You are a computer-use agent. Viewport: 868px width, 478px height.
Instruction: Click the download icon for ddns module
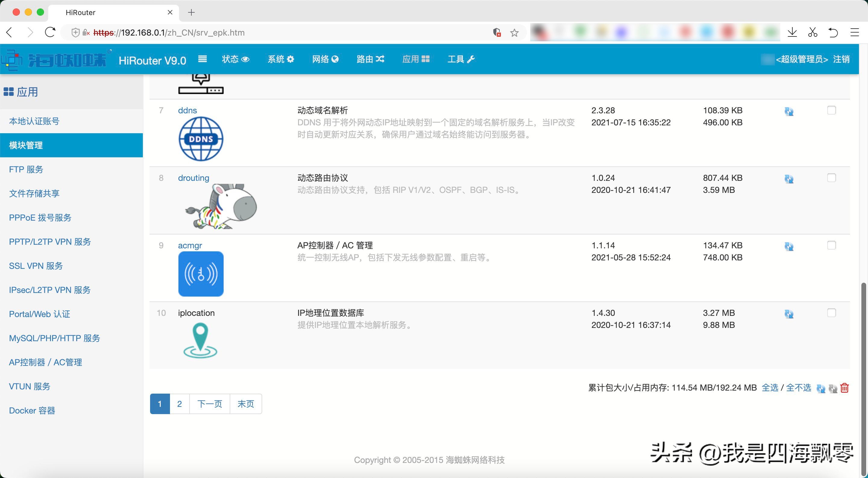788,111
